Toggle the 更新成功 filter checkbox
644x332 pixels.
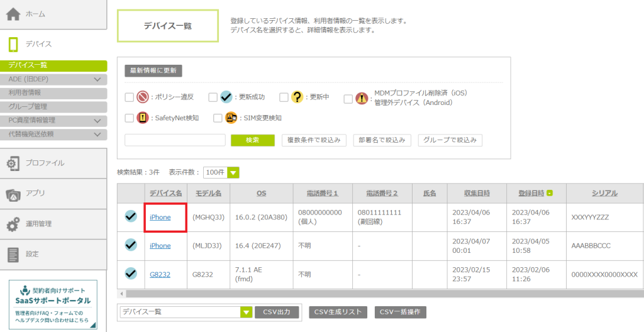click(x=213, y=97)
